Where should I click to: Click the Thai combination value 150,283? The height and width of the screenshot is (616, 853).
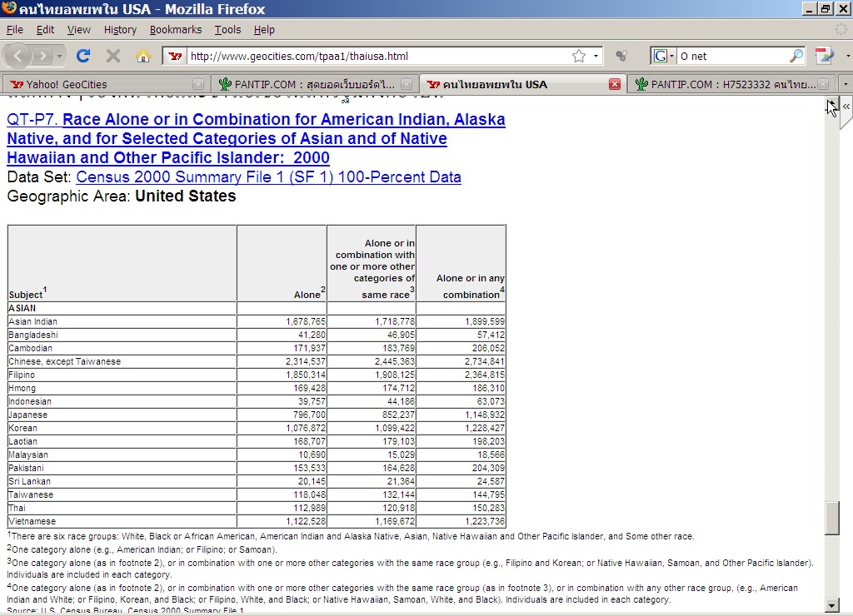click(x=485, y=509)
